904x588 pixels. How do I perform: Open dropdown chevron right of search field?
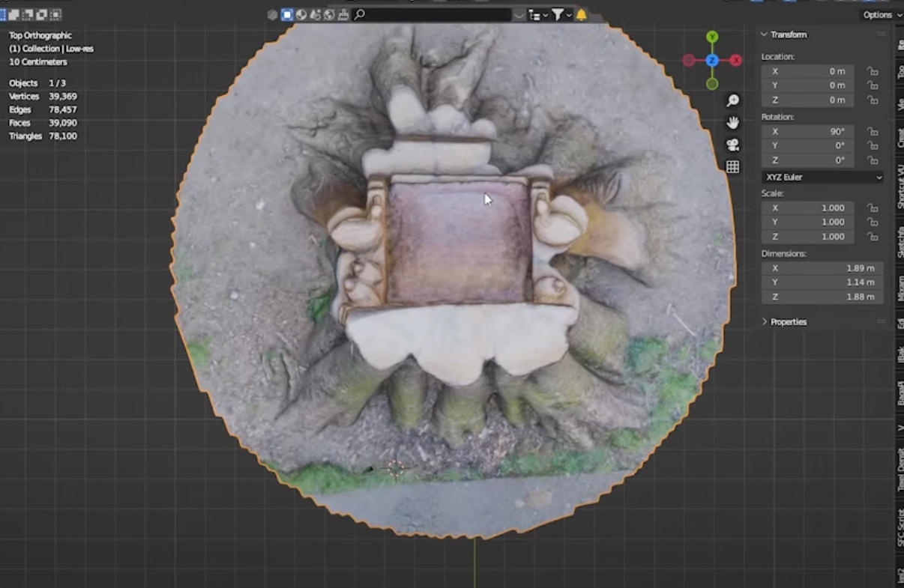click(x=519, y=14)
